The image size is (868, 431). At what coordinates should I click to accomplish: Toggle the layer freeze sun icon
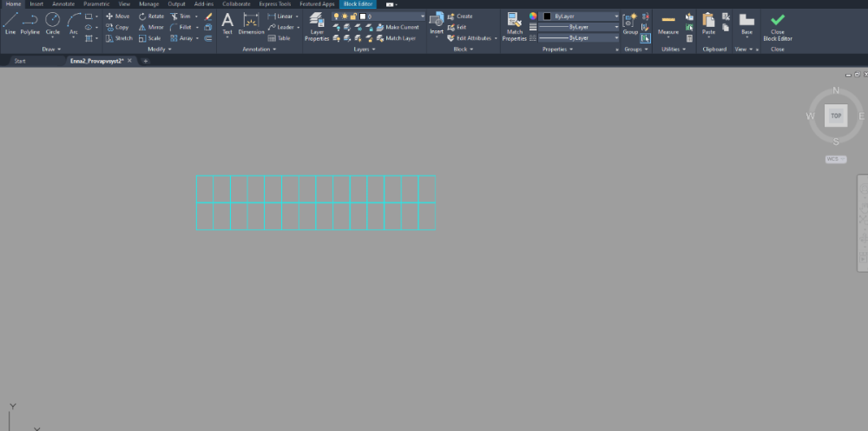[345, 17]
